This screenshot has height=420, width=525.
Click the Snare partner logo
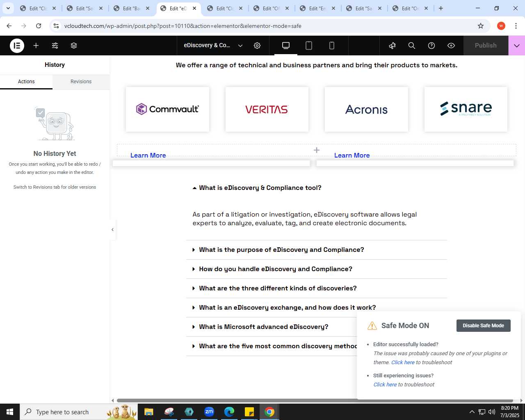click(466, 109)
